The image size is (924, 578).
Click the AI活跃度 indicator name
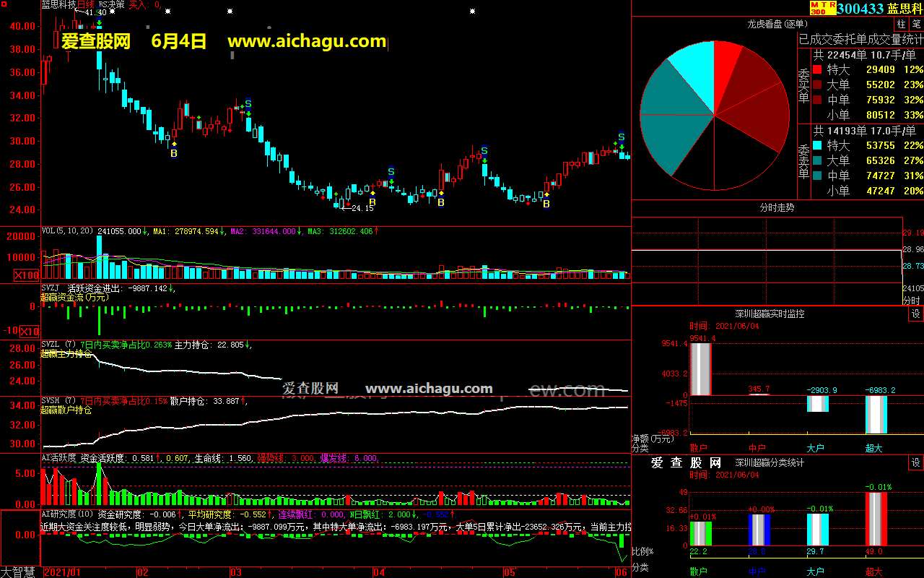(59, 457)
